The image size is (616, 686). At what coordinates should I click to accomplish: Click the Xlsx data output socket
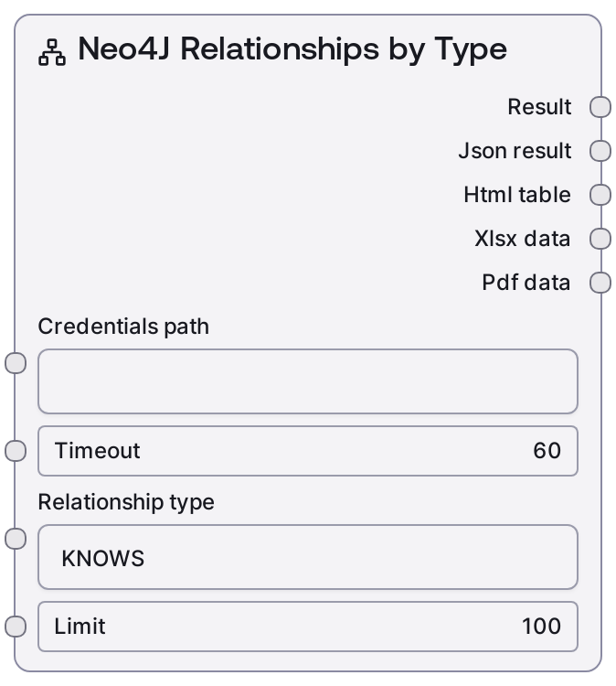600,239
